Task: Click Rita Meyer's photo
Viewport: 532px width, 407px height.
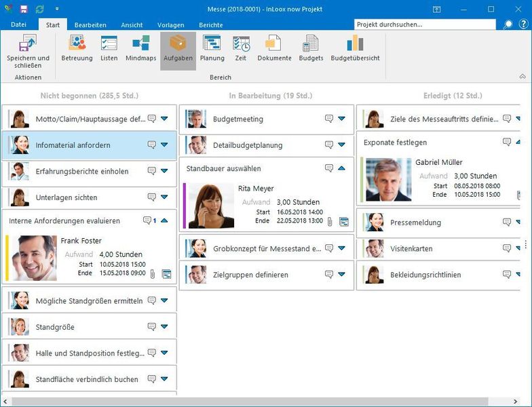Action: click(211, 206)
